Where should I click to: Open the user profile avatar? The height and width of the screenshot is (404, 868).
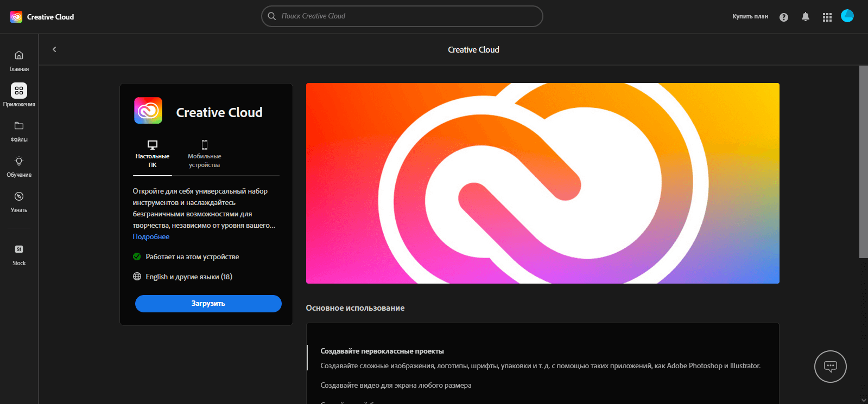[x=847, y=16]
